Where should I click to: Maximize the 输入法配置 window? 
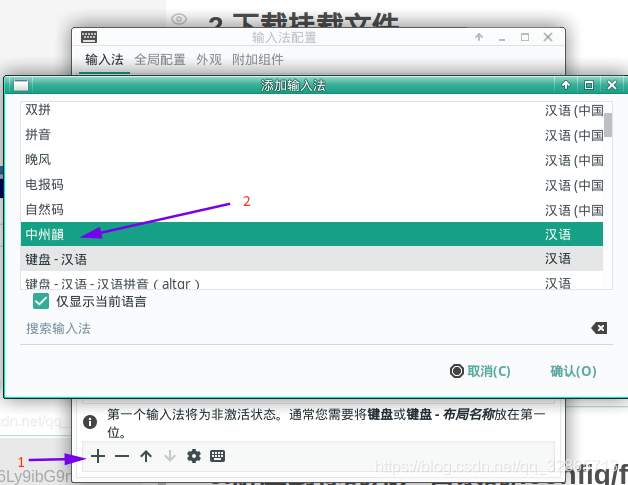(525, 37)
